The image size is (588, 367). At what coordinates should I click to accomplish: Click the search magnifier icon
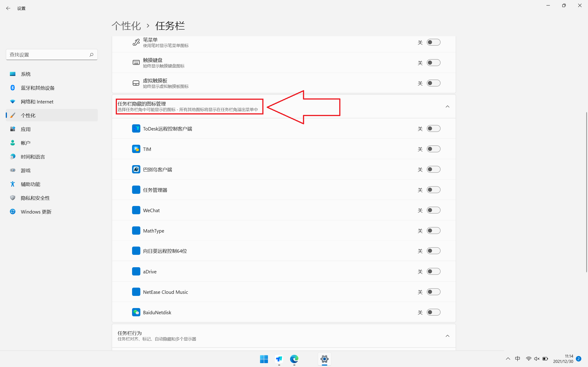[x=91, y=55]
